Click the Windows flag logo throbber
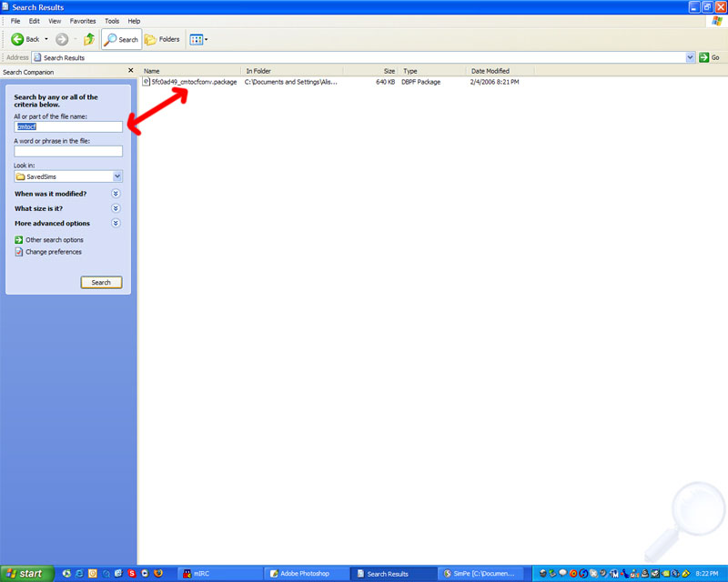Image resolution: width=728 pixels, height=582 pixels. coord(717,21)
